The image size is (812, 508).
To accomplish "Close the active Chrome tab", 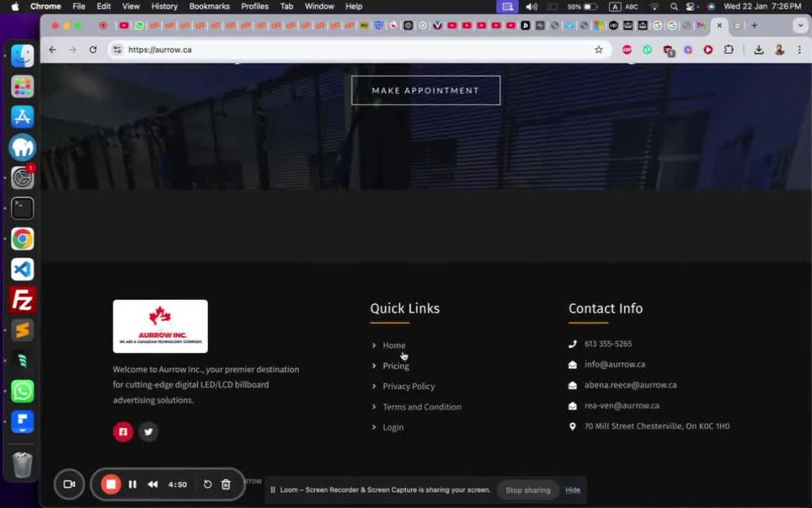I will coord(719,25).
